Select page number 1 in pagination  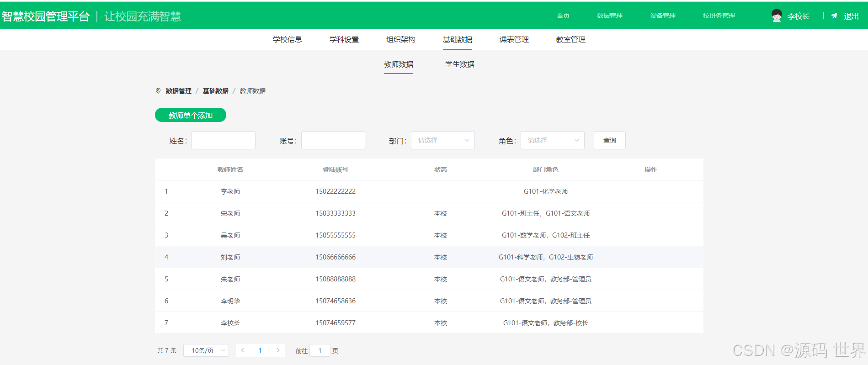(260, 350)
